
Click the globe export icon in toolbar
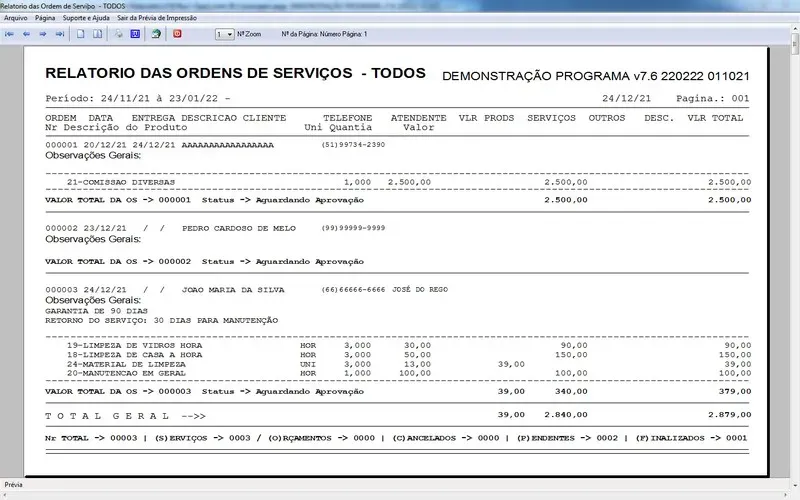[156, 34]
